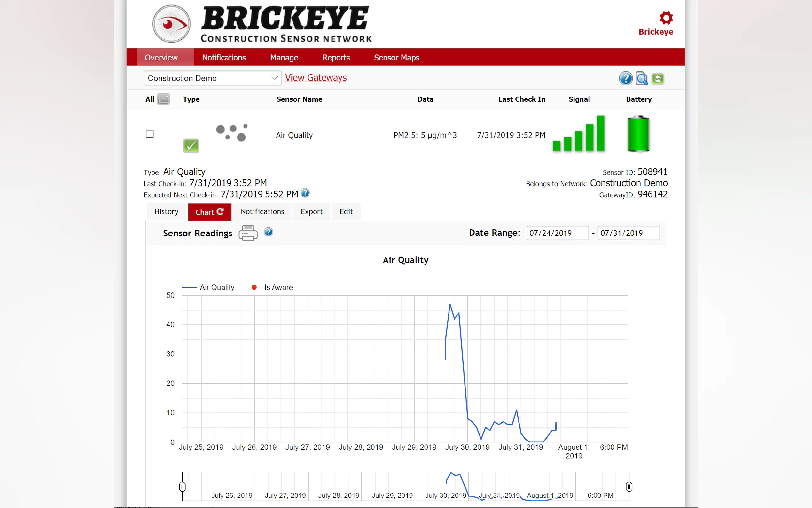The height and width of the screenshot is (508, 812).
Task: Open the start date 07/24/2019 picker
Action: (x=557, y=233)
